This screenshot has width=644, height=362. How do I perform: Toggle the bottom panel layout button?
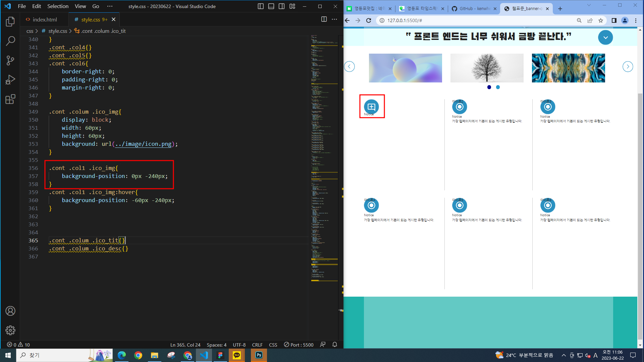[271, 6]
